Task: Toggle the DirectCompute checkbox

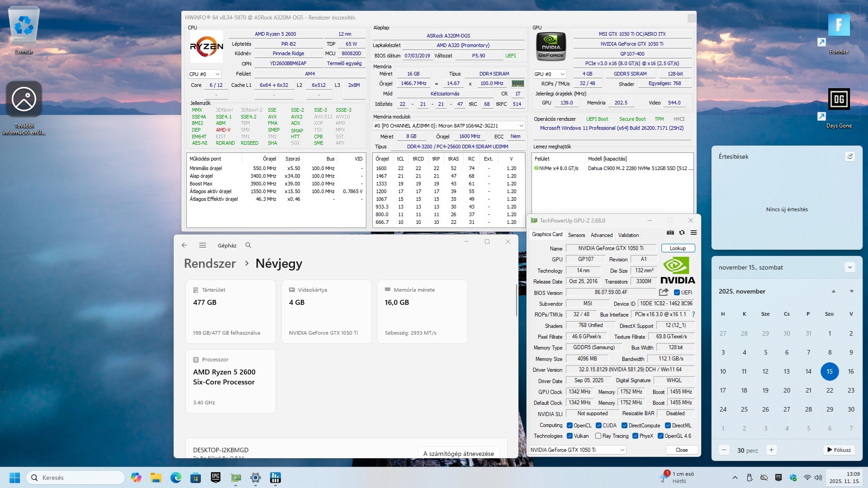Action: [x=624, y=425]
